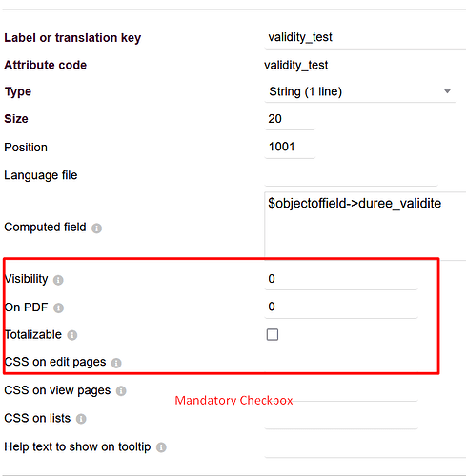466x476 pixels.
Task: Click the CSS on view pages info icon
Action: point(121,391)
